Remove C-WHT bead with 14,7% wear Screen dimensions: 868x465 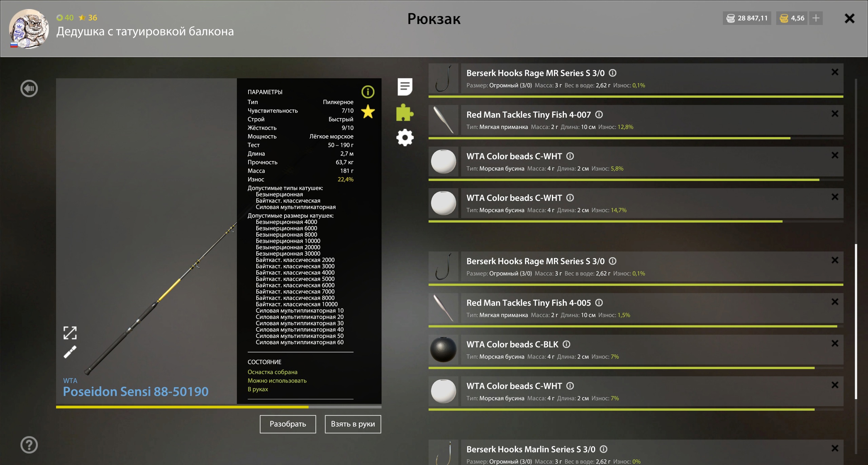(835, 197)
